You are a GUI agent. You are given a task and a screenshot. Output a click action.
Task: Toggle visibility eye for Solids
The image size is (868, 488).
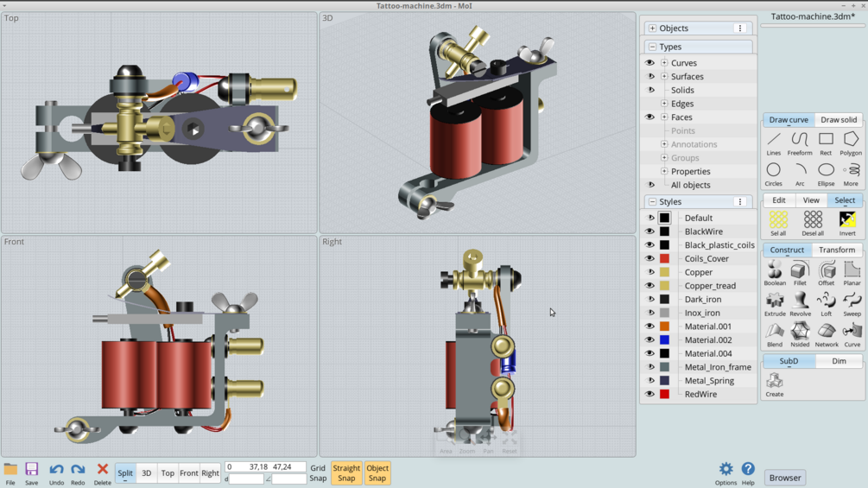(x=651, y=90)
